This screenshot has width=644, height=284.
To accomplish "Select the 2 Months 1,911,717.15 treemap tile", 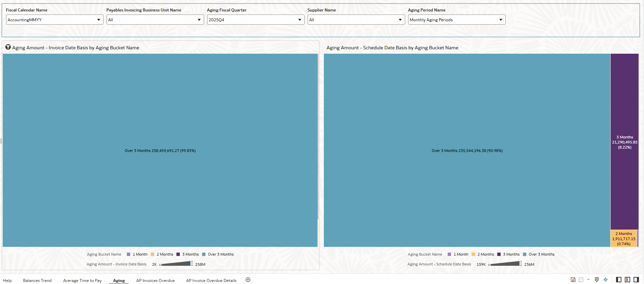I will tap(623, 238).
